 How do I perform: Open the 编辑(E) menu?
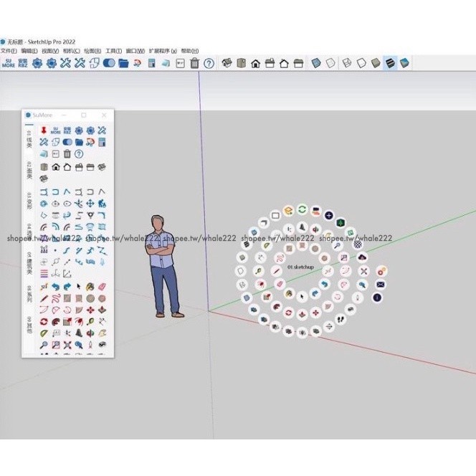click(29, 51)
